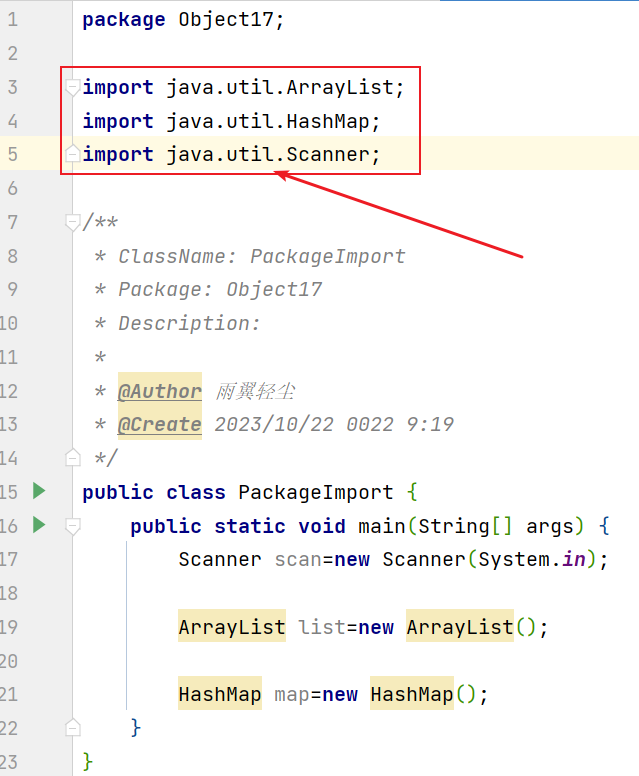
Task: Collapse the Javadoc comment block
Action: [72, 222]
